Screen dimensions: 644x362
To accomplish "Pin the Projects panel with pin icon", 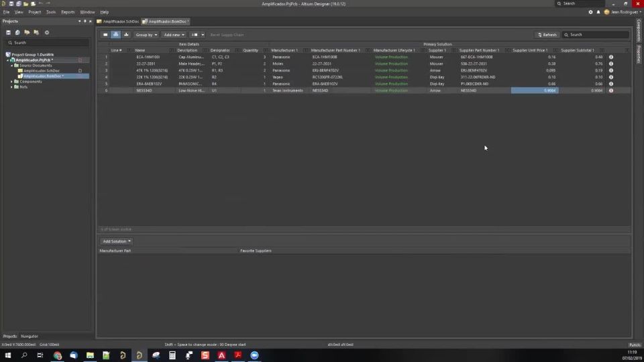I will [x=85, y=21].
